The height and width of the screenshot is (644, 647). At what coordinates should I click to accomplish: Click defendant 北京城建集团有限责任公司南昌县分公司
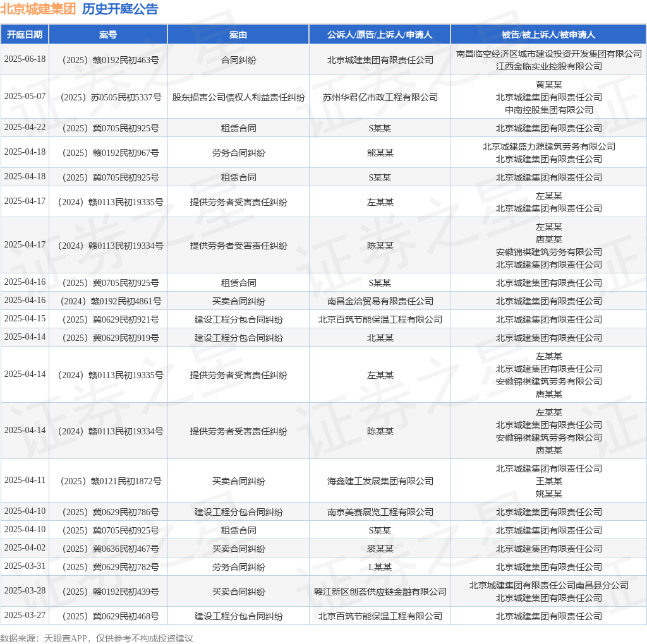coord(549,585)
